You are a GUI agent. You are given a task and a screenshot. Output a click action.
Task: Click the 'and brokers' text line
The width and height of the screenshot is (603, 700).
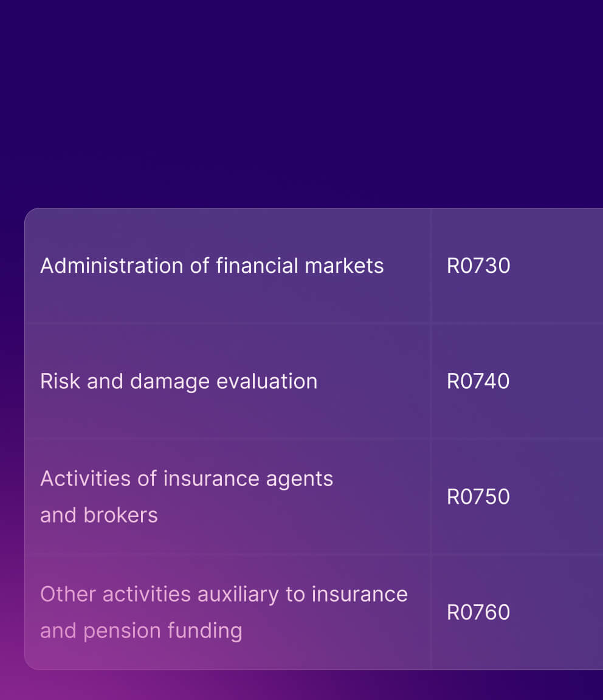pos(98,515)
